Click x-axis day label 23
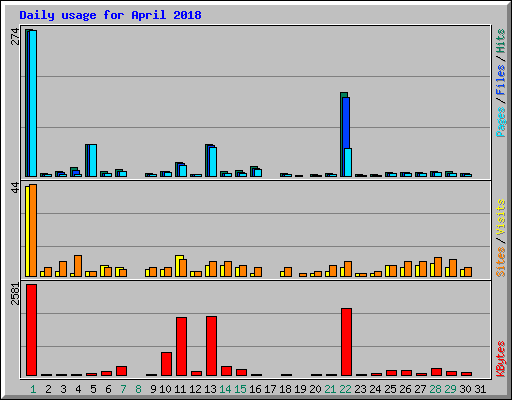This screenshot has width=512, height=400. [x=360, y=389]
